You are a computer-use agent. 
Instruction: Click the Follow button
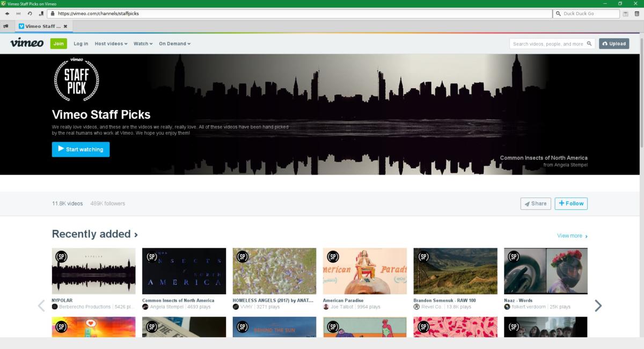[571, 203]
